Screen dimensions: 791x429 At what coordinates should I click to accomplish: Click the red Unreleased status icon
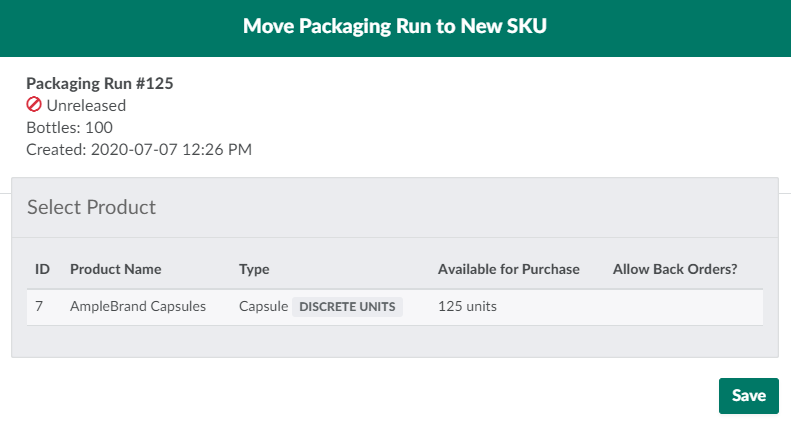[x=34, y=105]
